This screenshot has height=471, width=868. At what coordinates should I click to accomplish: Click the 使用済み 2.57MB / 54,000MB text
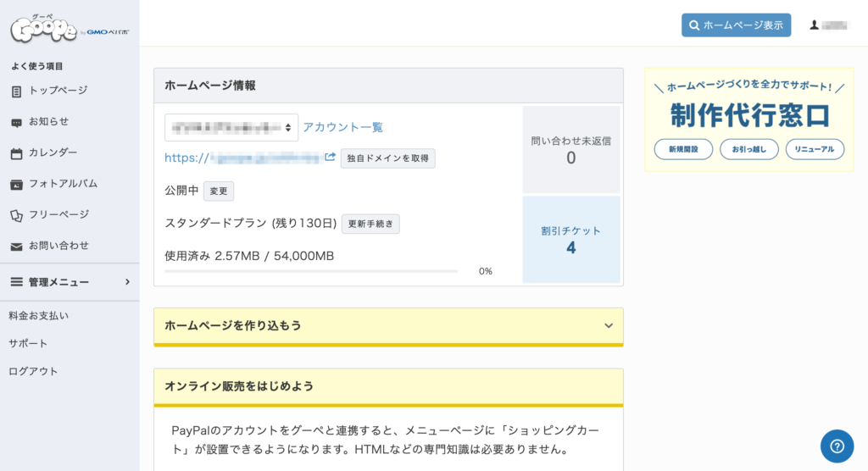click(x=249, y=256)
